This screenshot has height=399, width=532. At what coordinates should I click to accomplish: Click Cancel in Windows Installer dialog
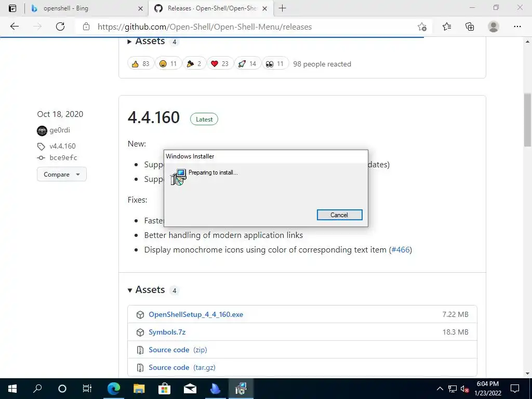(x=340, y=215)
